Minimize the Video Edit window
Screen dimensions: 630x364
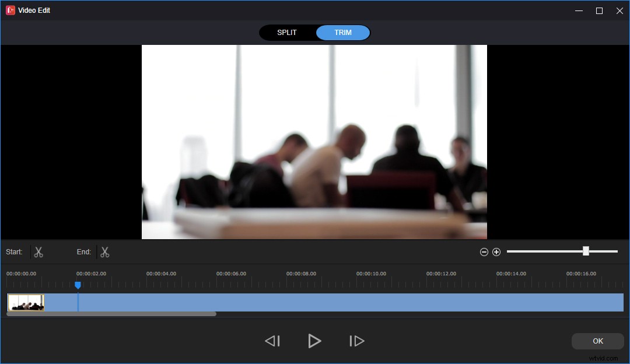pyautogui.click(x=578, y=10)
